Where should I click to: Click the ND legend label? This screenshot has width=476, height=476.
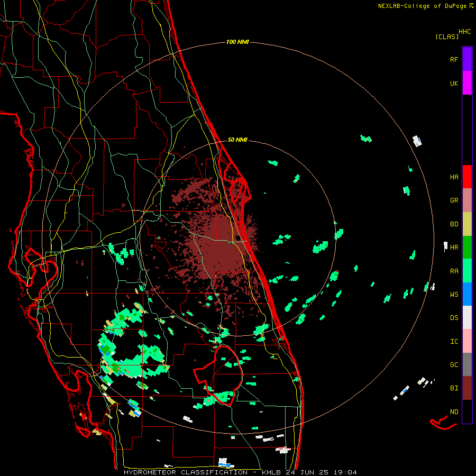tap(454, 412)
